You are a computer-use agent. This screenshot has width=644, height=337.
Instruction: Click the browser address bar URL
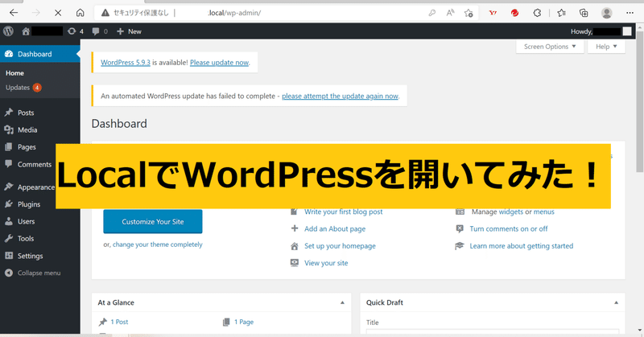click(234, 13)
